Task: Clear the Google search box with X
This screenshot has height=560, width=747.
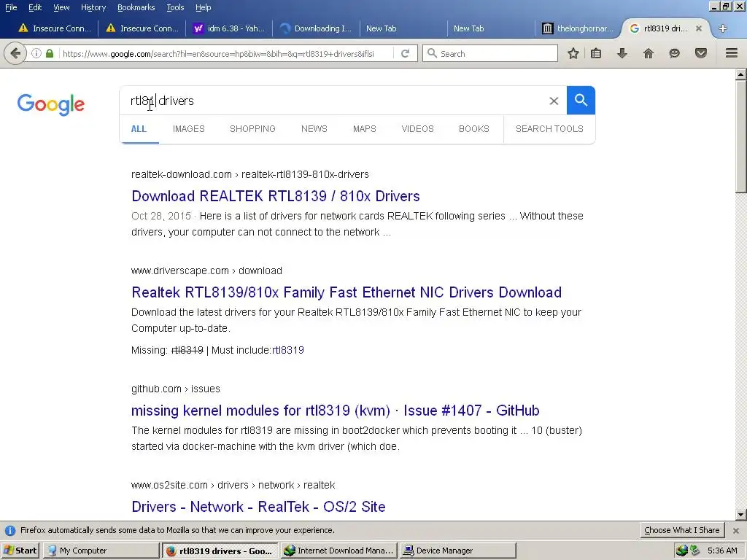Action: point(554,101)
